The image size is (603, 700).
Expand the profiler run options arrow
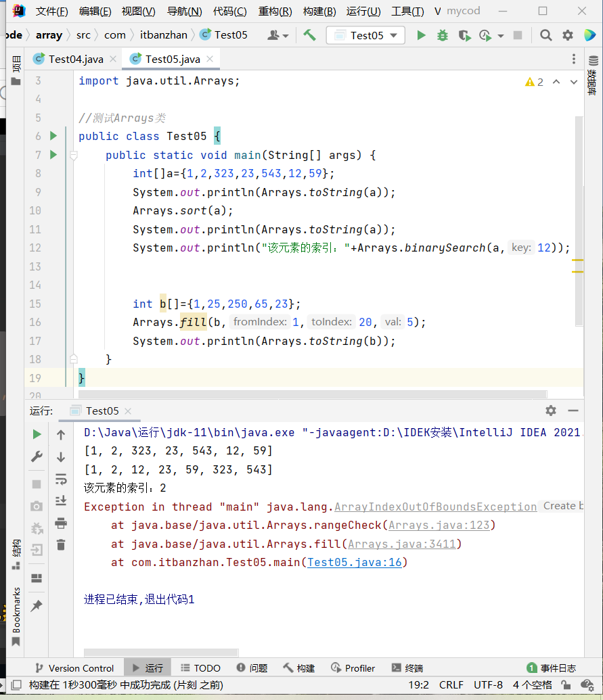click(x=501, y=36)
